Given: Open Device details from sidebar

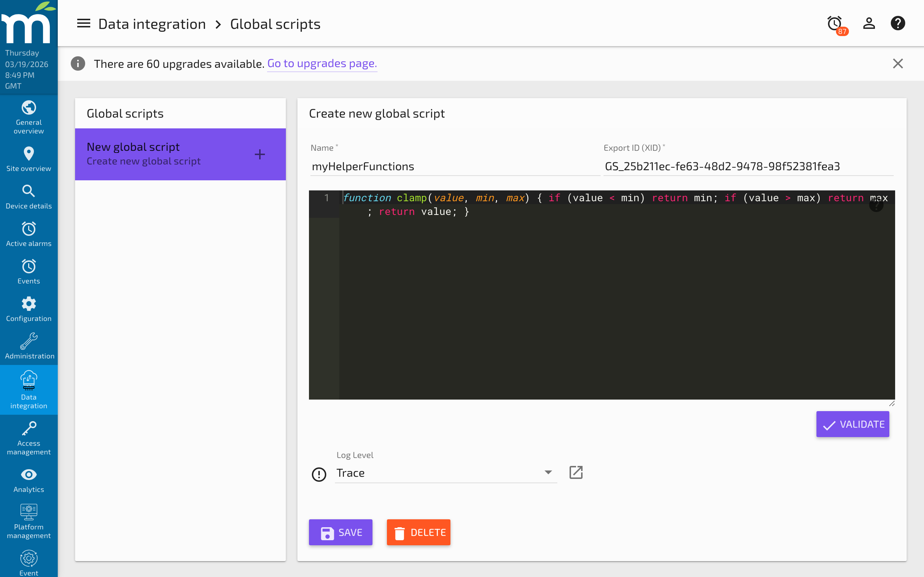Looking at the screenshot, I should click(x=29, y=196).
